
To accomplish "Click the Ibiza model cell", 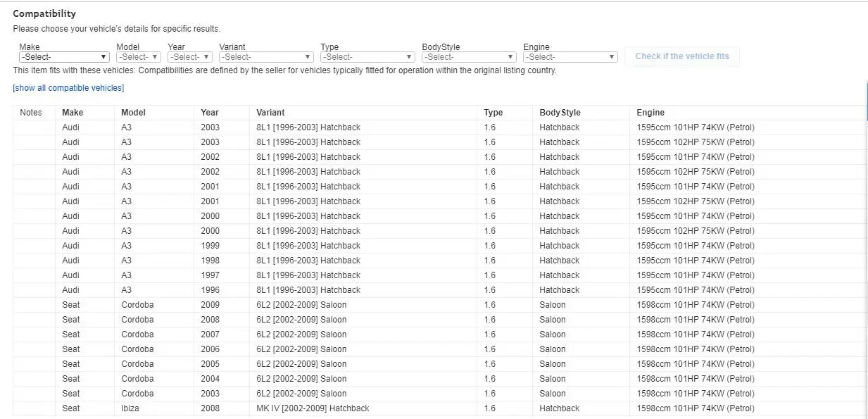I will [130, 408].
